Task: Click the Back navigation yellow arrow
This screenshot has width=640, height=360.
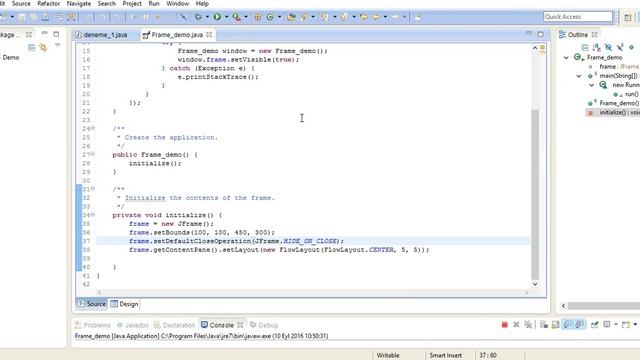Action: coord(376,17)
